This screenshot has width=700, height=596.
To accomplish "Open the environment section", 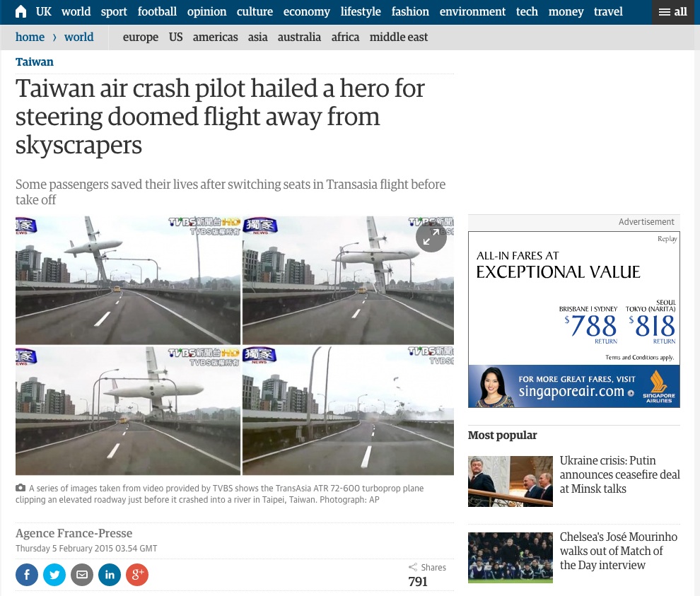I will click(x=472, y=11).
